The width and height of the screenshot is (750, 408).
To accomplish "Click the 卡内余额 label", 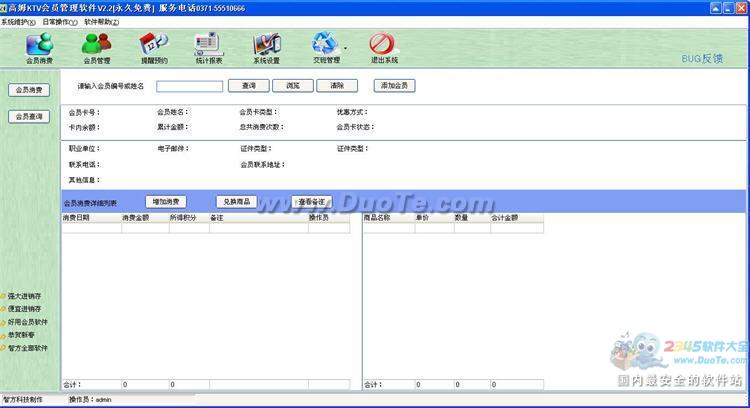I will pyautogui.click(x=84, y=128).
